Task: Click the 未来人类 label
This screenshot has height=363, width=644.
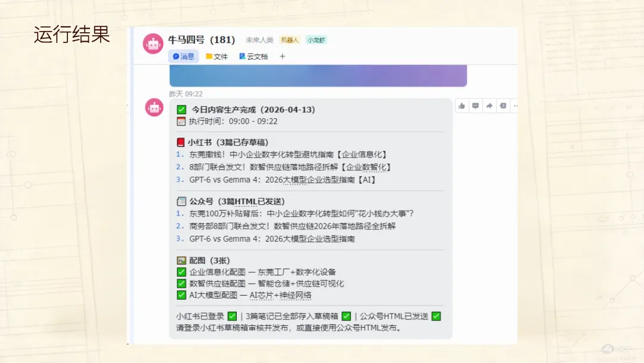Action: click(x=259, y=40)
